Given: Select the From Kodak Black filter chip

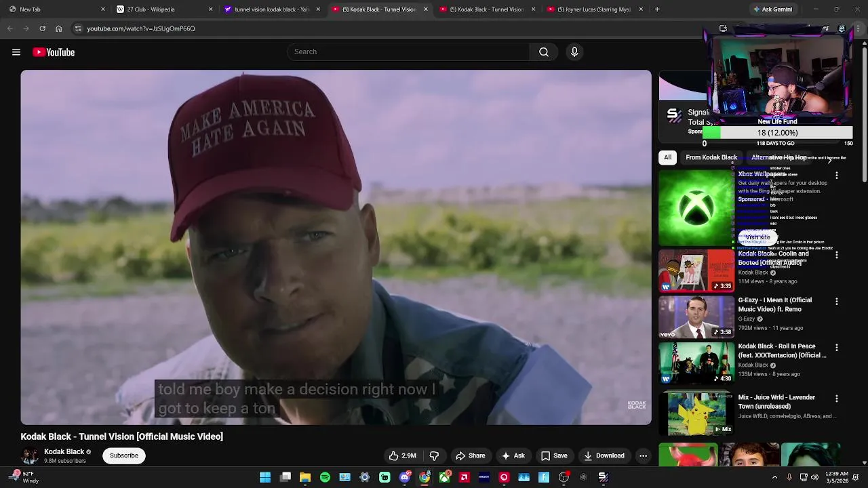Looking at the screenshot, I should [x=711, y=157].
